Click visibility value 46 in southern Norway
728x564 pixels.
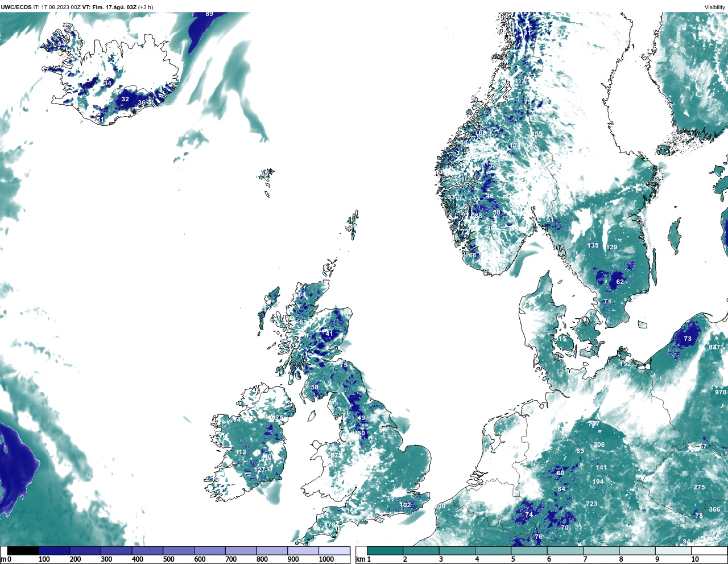(x=490, y=196)
